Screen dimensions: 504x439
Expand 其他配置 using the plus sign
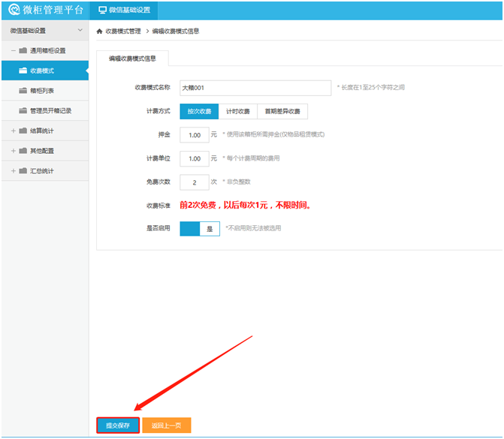click(x=13, y=151)
